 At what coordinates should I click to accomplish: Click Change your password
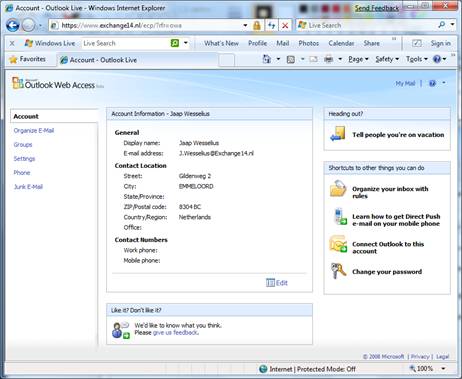click(387, 272)
